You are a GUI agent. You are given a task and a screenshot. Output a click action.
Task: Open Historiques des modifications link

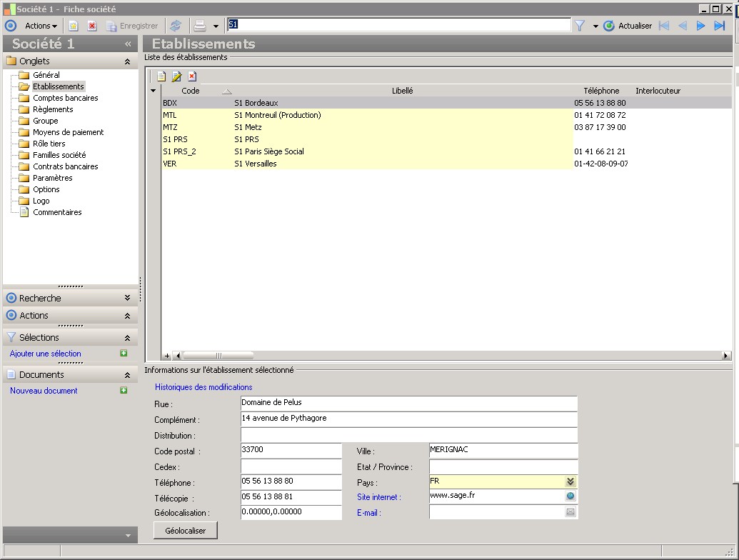(203, 387)
